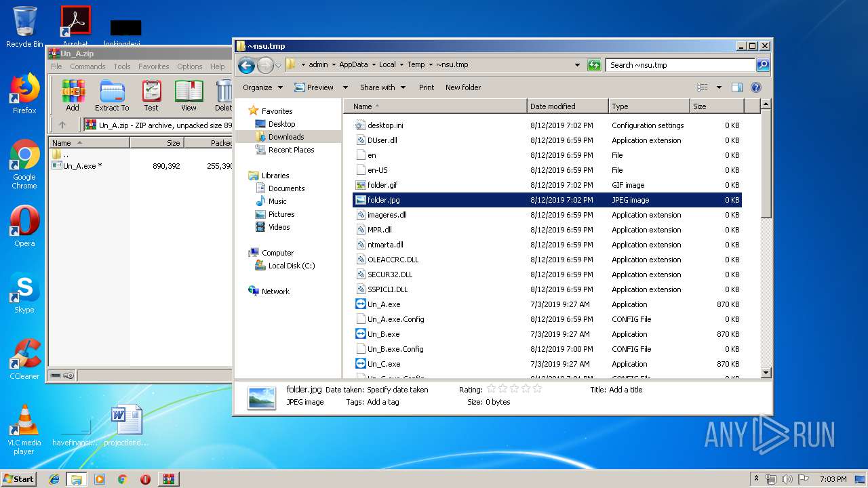868x488 pixels.
Task: Change view layout icon
Action: pos(703,87)
